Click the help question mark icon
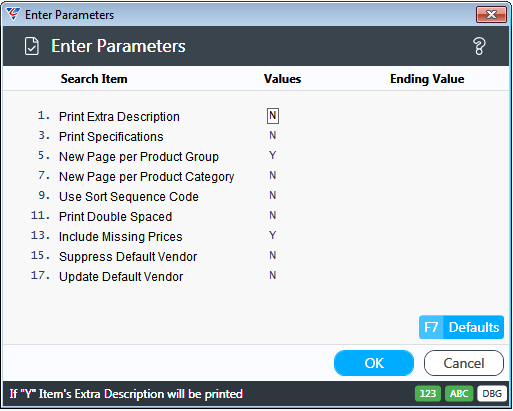The height and width of the screenshot is (411, 513). (x=479, y=46)
